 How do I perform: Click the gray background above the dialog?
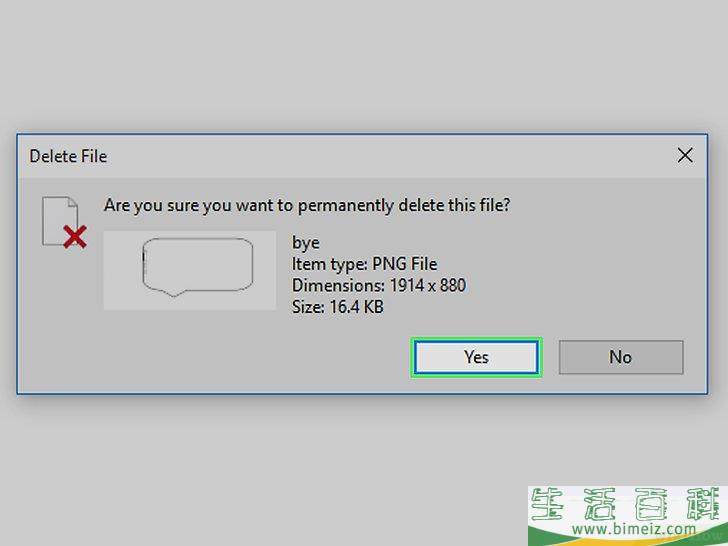coord(364,65)
